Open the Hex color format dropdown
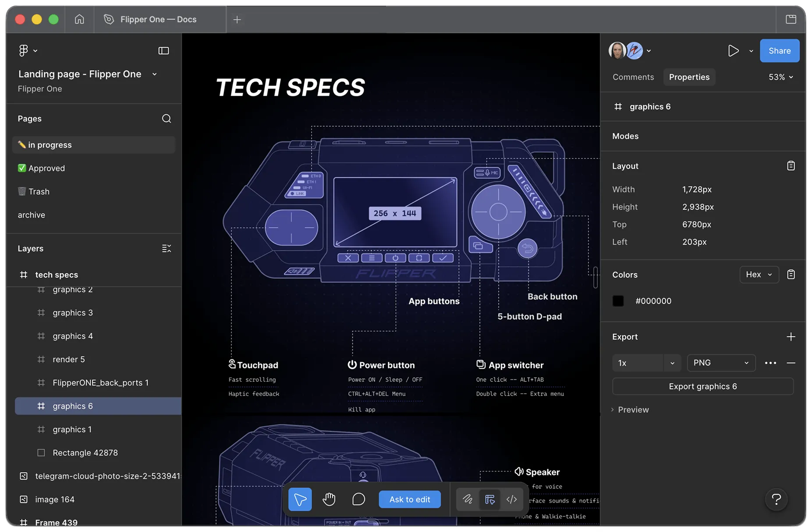Viewport: 812px width, 532px height. click(x=759, y=275)
